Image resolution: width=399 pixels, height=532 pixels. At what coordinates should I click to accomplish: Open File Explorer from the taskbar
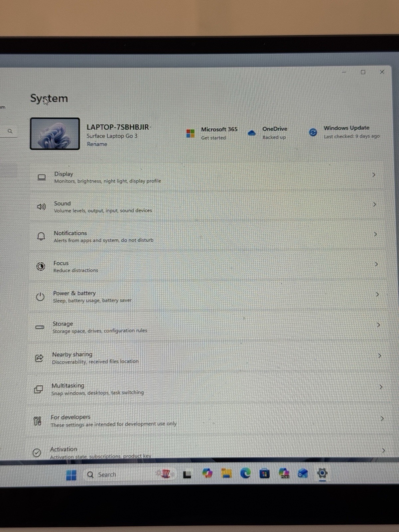pos(226,473)
